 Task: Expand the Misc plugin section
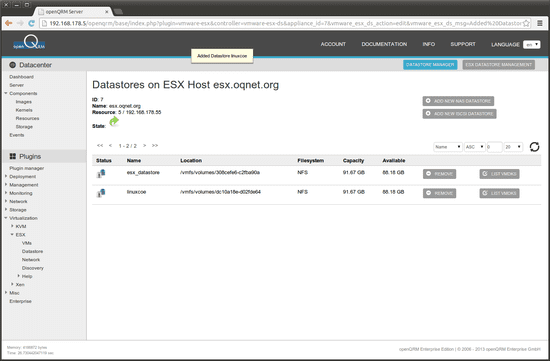pyautogui.click(x=6, y=293)
